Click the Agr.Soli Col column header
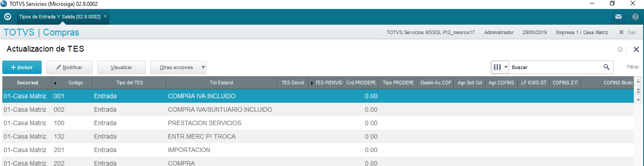This screenshot has width=644, height=166. point(470,83)
